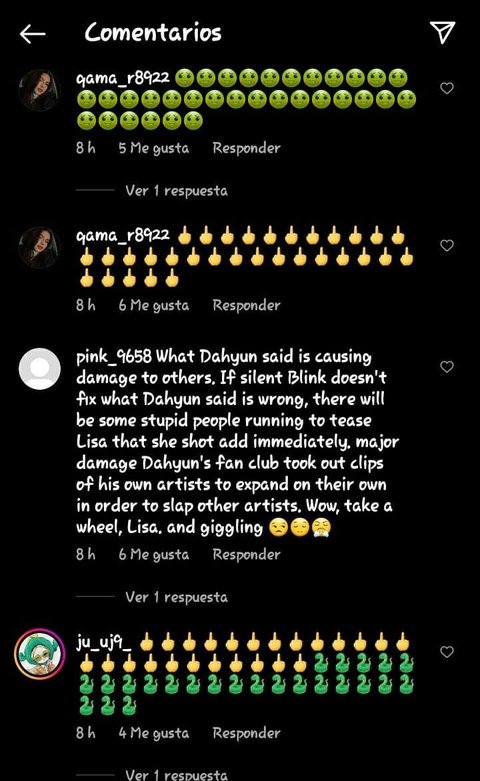Like qama_r8922's green sick-face emoji comment
480x781 pixels.
[x=447, y=88]
